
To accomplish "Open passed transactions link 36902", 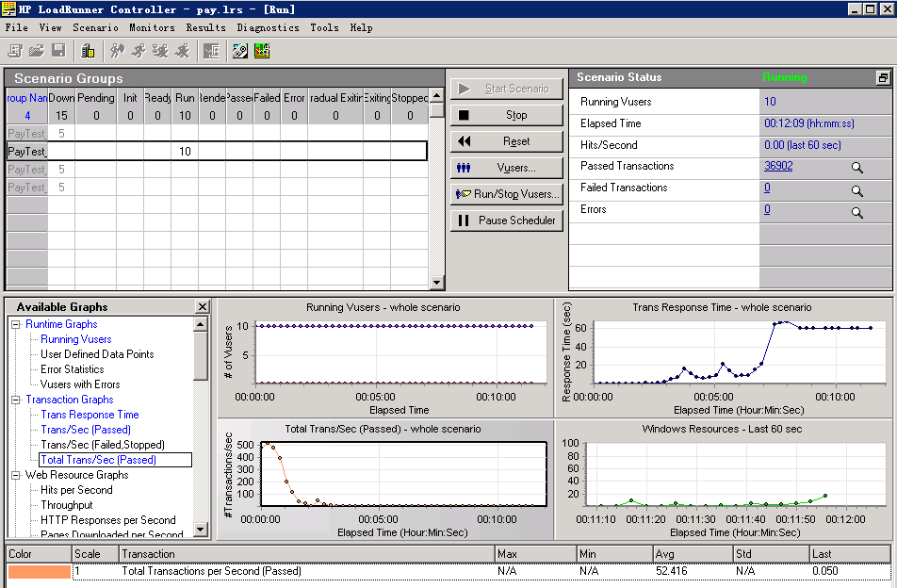I will point(778,166).
